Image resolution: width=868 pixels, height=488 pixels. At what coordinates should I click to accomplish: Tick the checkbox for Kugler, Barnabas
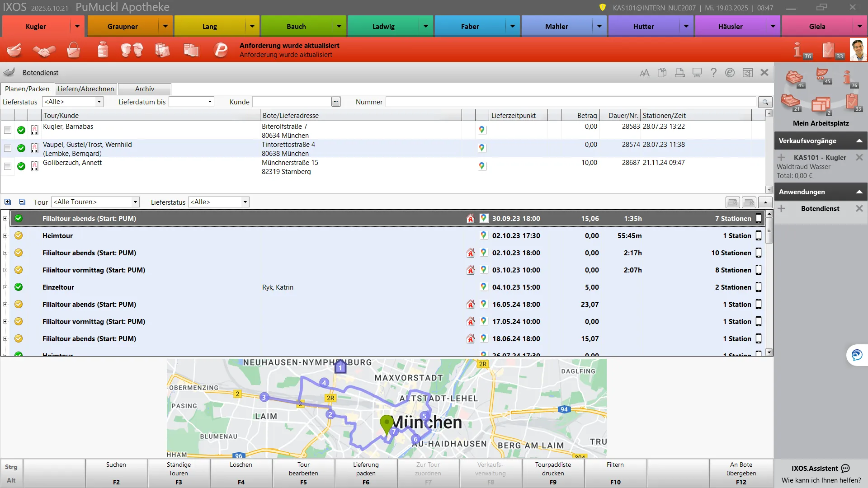8,130
